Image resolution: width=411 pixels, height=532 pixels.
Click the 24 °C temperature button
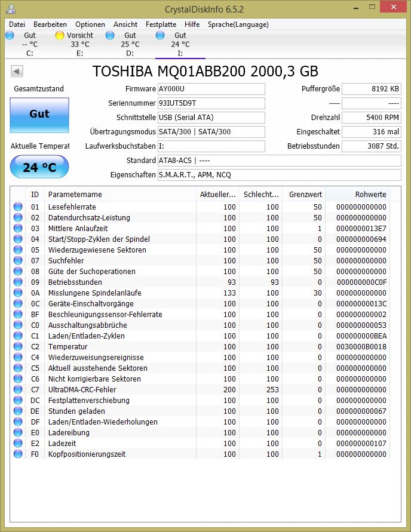coord(39,167)
